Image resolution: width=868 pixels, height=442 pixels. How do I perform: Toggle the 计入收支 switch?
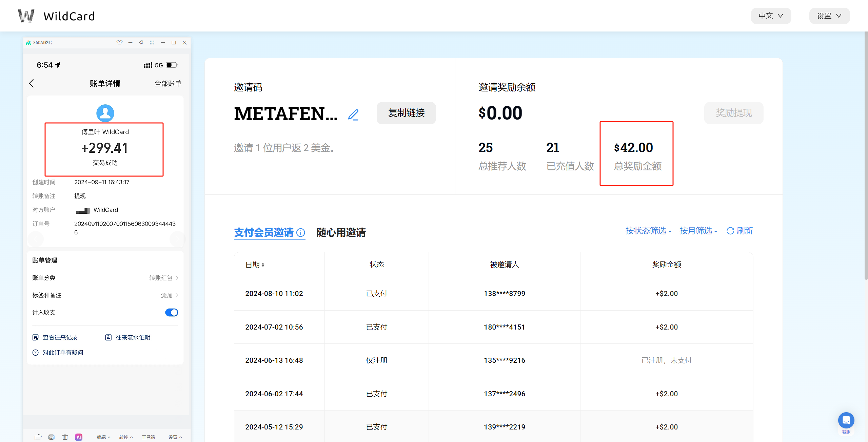pyautogui.click(x=172, y=312)
